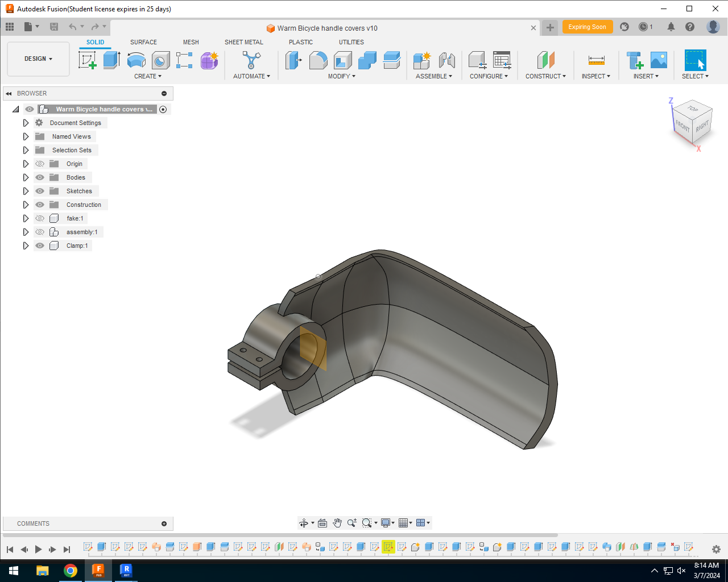This screenshot has width=728, height=582.
Task: Select the SOLID tab
Action: (x=96, y=42)
